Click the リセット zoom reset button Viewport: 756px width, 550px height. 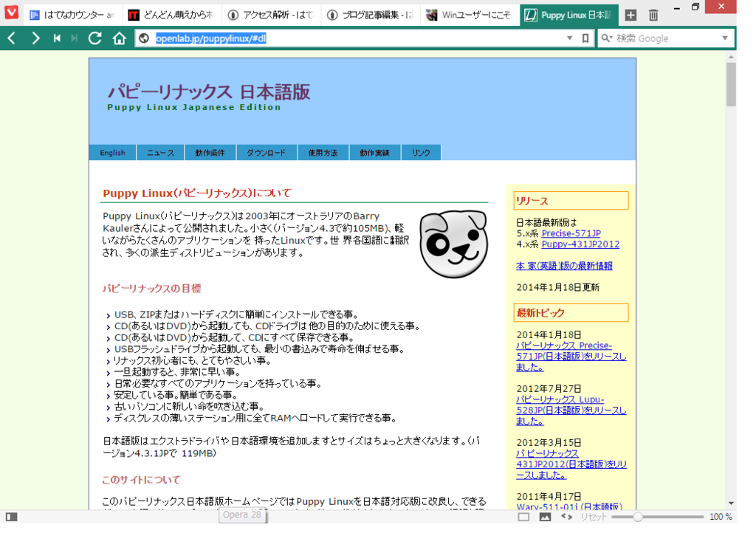point(593,517)
